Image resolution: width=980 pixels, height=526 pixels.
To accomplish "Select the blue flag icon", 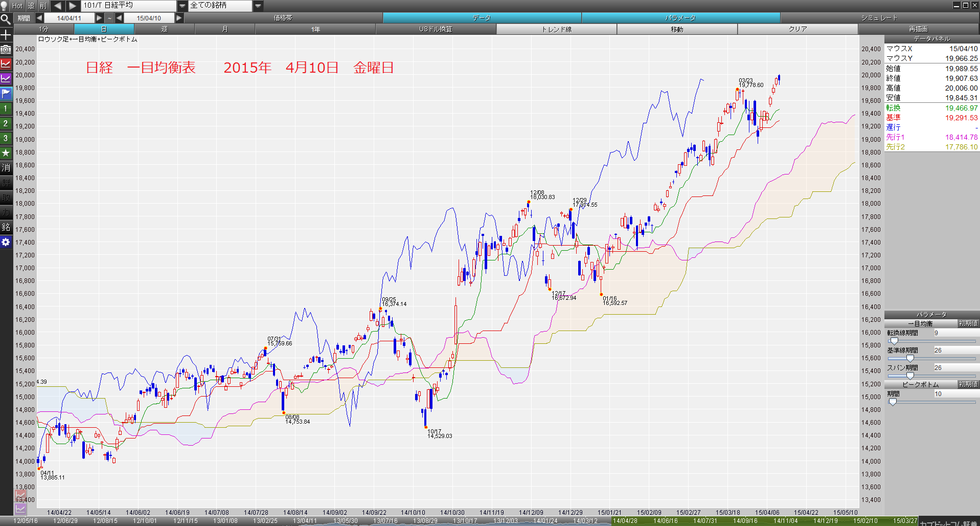I will click(x=6, y=94).
